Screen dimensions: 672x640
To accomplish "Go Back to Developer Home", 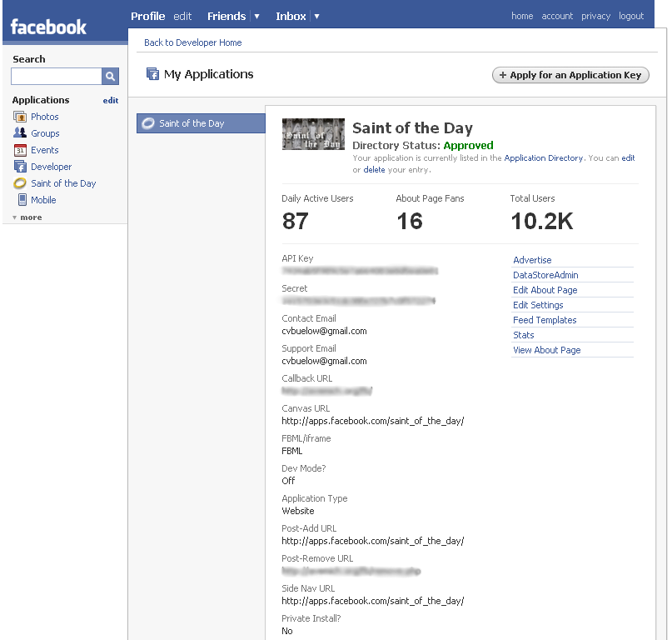I will 193,42.
